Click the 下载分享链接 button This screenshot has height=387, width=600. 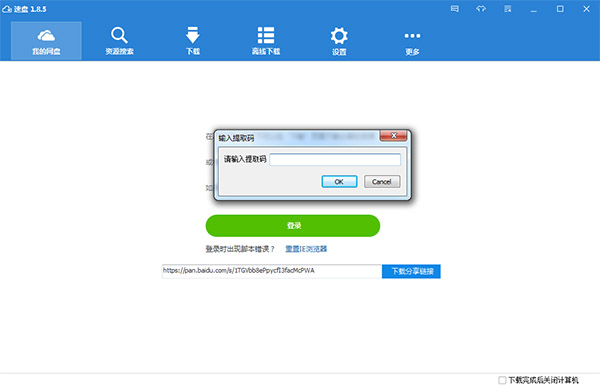411,271
